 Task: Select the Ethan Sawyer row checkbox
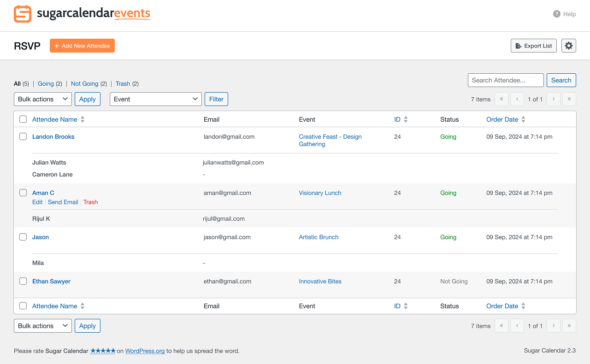click(x=23, y=281)
